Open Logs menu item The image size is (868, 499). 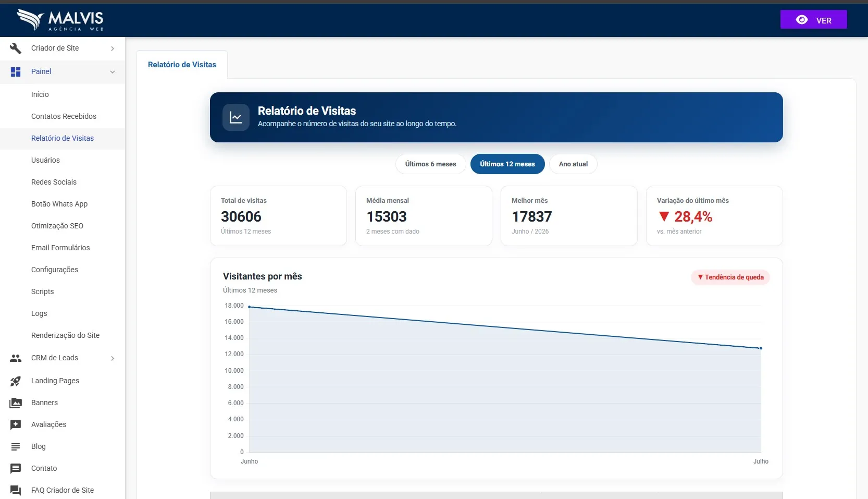[63, 313]
